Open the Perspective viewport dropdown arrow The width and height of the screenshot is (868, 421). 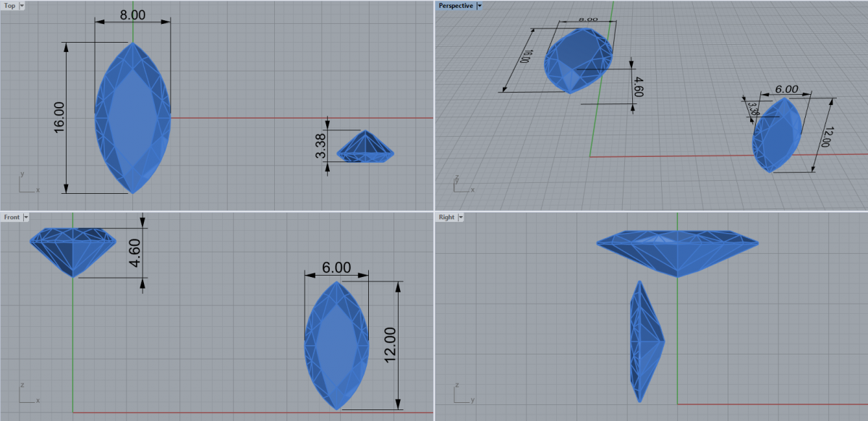coord(479,6)
